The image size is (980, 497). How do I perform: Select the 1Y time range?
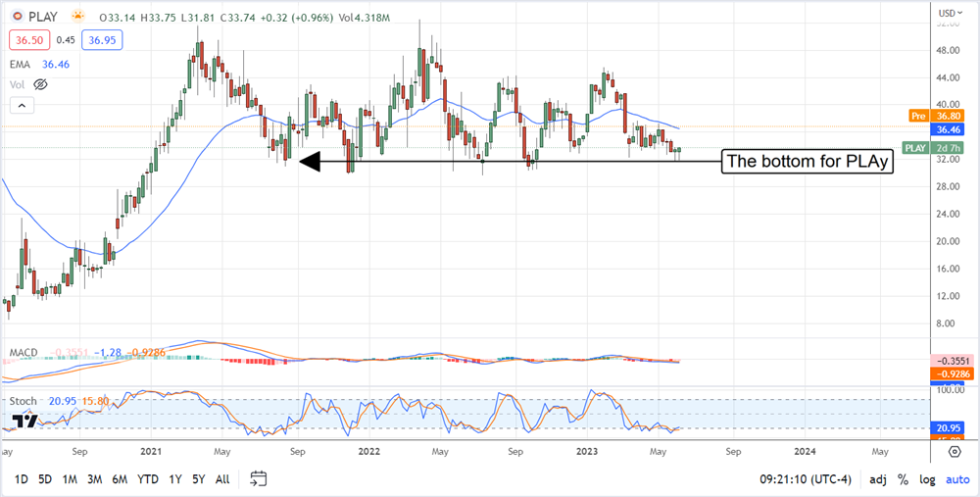point(175,479)
